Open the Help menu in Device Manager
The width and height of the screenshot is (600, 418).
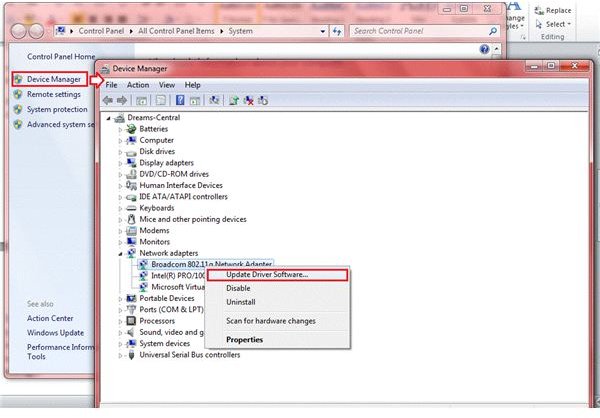tap(192, 85)
